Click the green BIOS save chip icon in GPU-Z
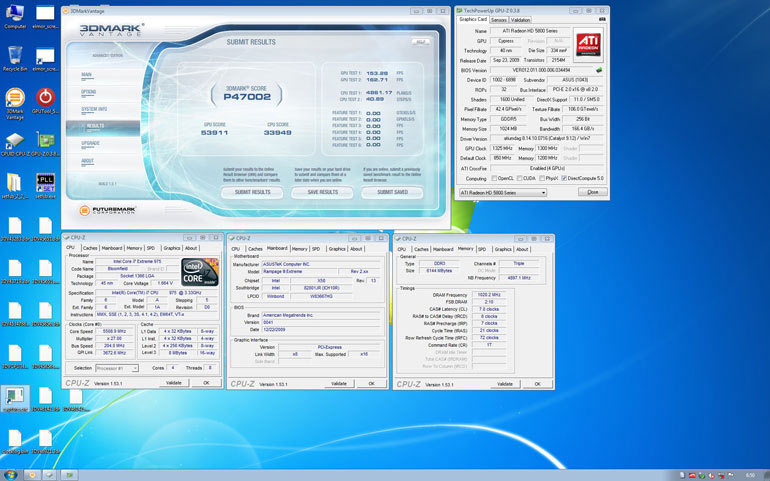770x481 pixels. click(599, 70)
